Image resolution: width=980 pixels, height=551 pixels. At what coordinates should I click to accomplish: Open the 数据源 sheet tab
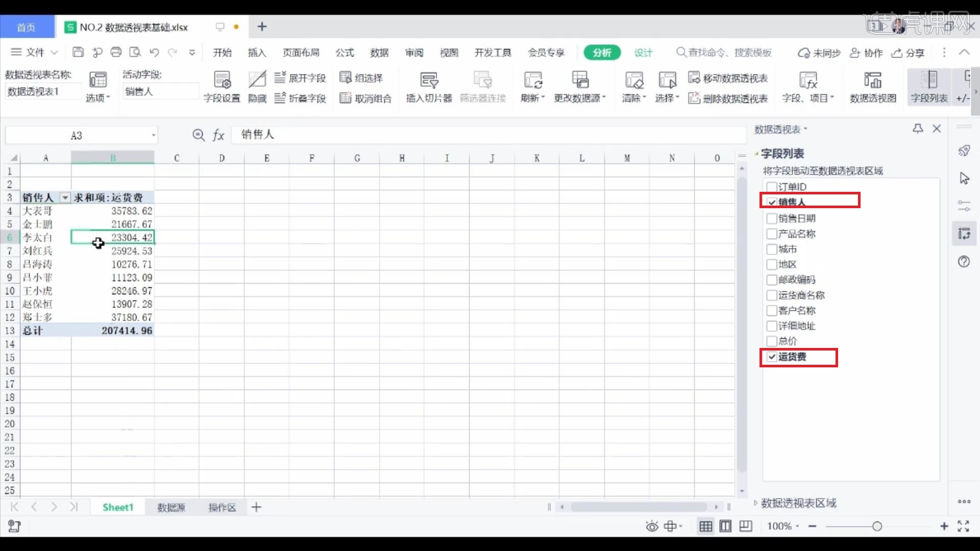click(171, 507)
